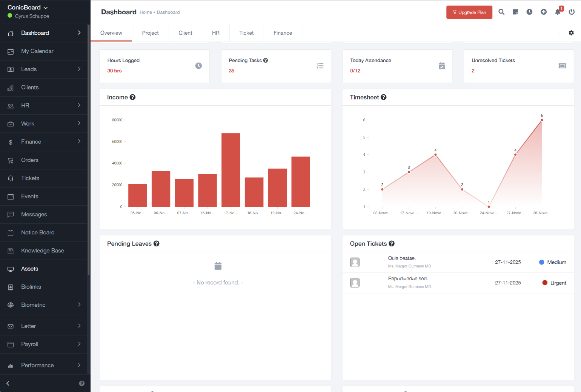
Task: Open Biolinks in the sidebar
Action: pos(43,287)
